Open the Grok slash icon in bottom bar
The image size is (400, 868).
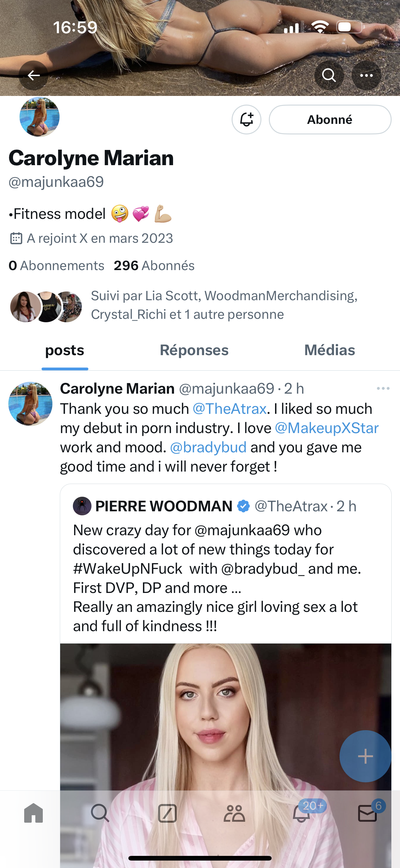pyautogui.click(x=167, y=813)
